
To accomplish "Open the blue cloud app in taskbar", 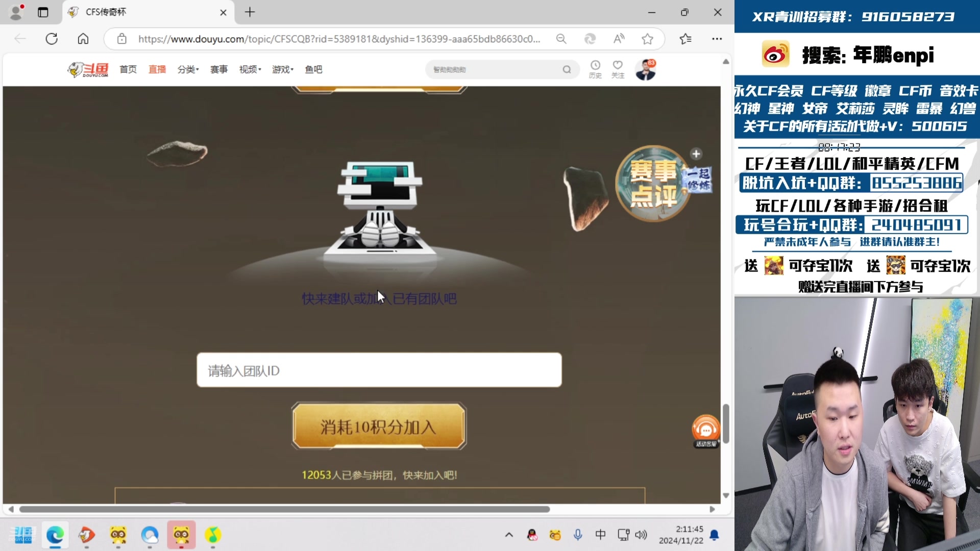I will click(x=150, y=535).
